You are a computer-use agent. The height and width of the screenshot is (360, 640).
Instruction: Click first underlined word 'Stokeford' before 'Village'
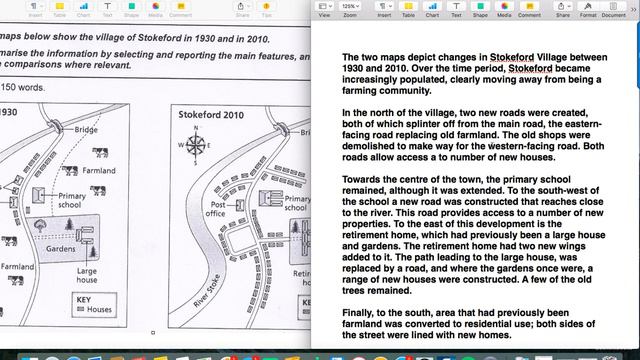512,58
